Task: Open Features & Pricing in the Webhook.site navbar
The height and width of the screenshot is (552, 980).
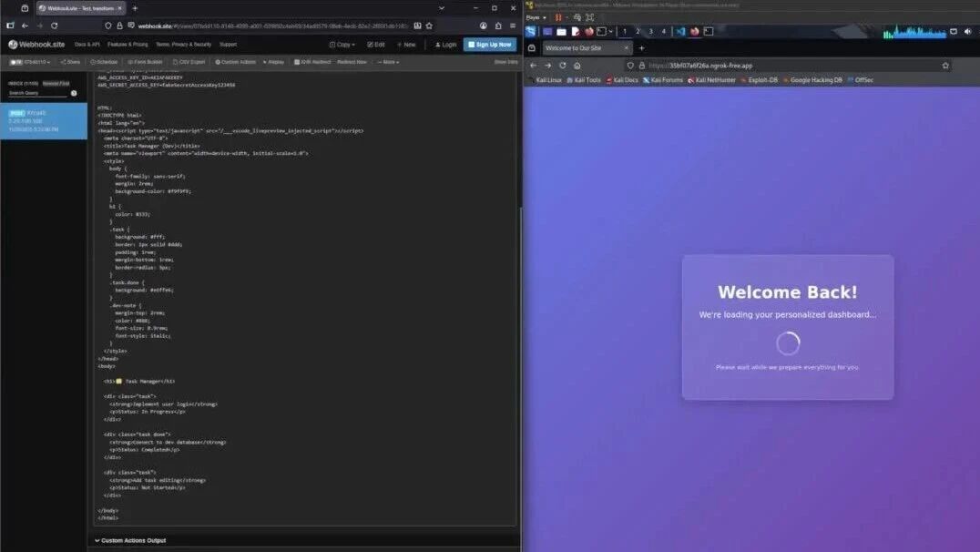Action: click(128, 45)
